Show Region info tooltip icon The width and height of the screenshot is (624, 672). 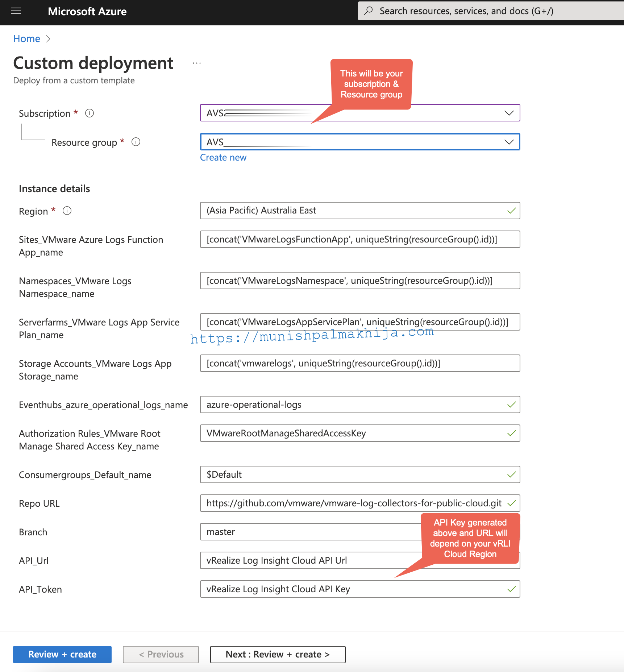pos(67,211)
